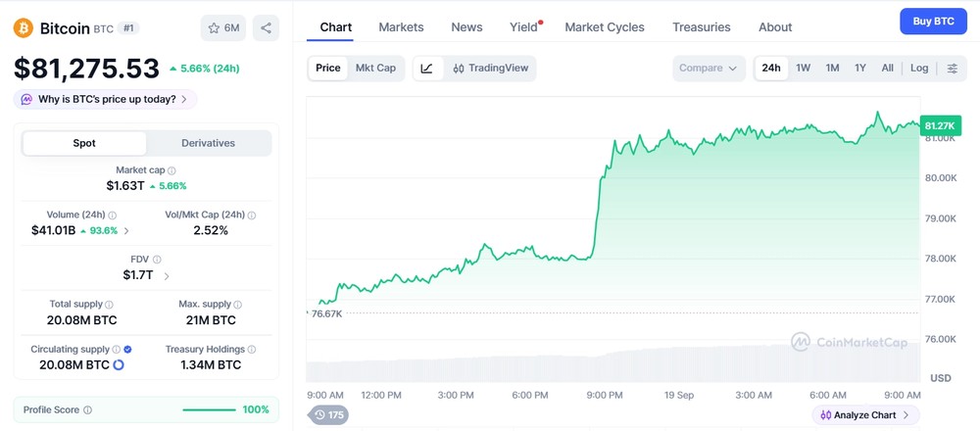Viewport: 980px width, 431px height.
Task: Open the Markets tab
Action: click(x=401, y=26)
